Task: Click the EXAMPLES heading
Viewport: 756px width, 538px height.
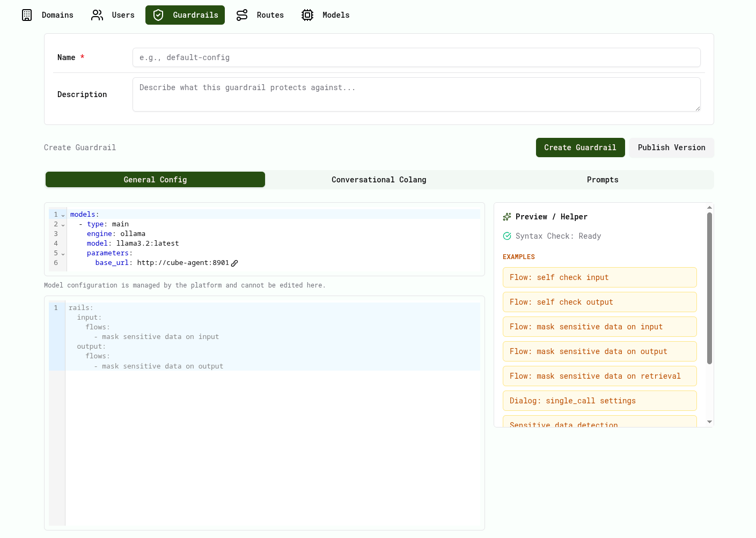Action: point(519,257)
